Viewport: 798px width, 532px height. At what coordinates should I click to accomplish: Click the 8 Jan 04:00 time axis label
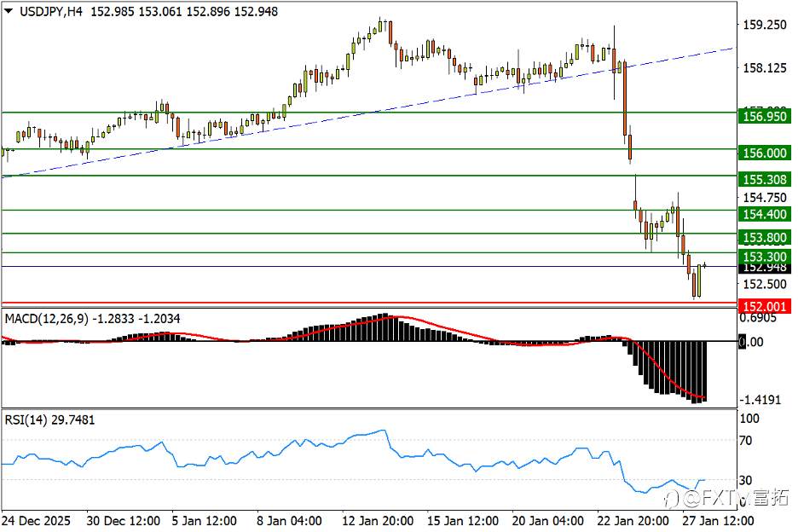coord(289,521)
